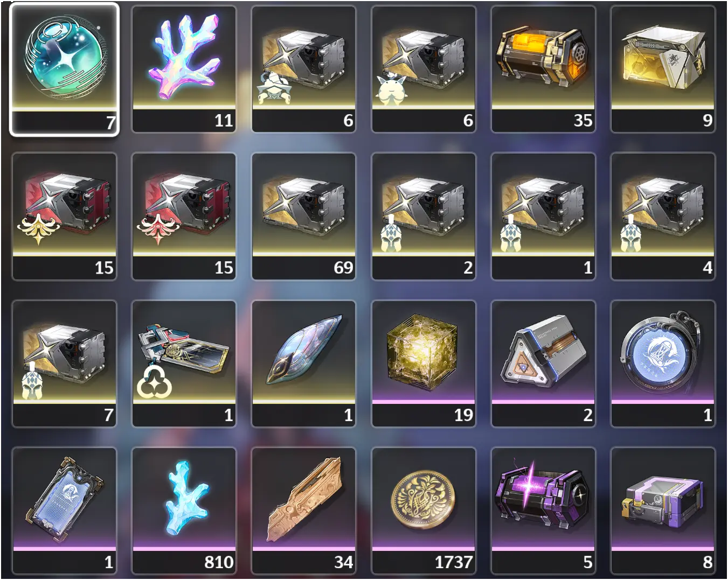Select the gold star chest with count 69
728x580 pixels.
tap(304, 216)
